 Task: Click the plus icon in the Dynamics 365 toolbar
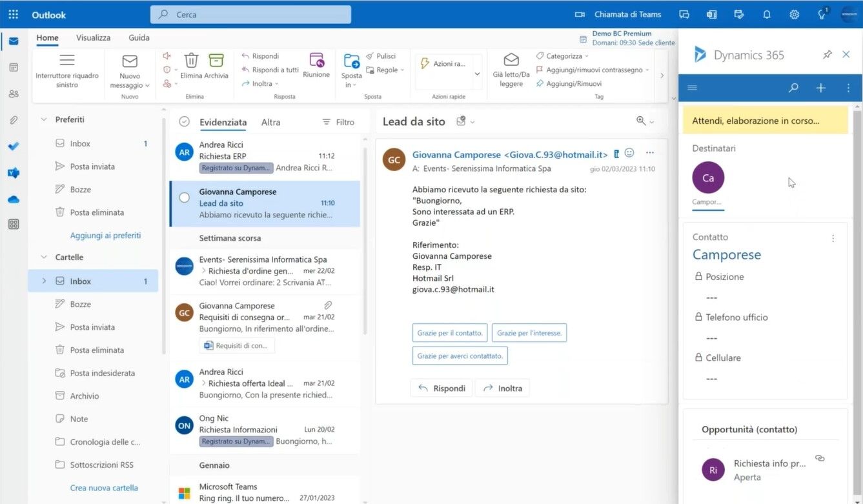pos(820,87)
